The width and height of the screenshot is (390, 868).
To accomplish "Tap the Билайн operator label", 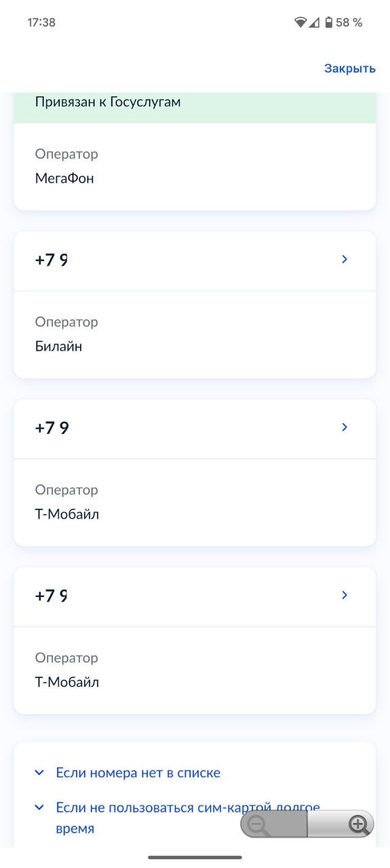I will pyautogui.click(x=58, y=347).
